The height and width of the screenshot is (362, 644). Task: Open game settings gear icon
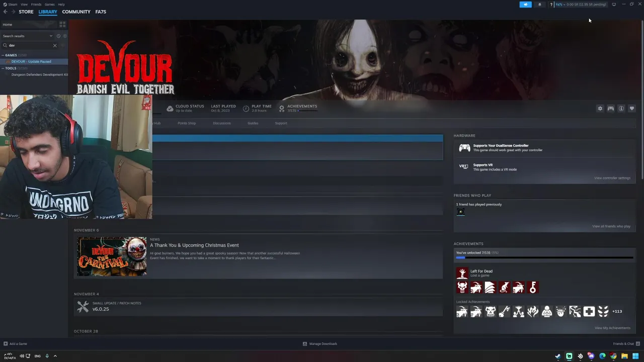[600, 109]
